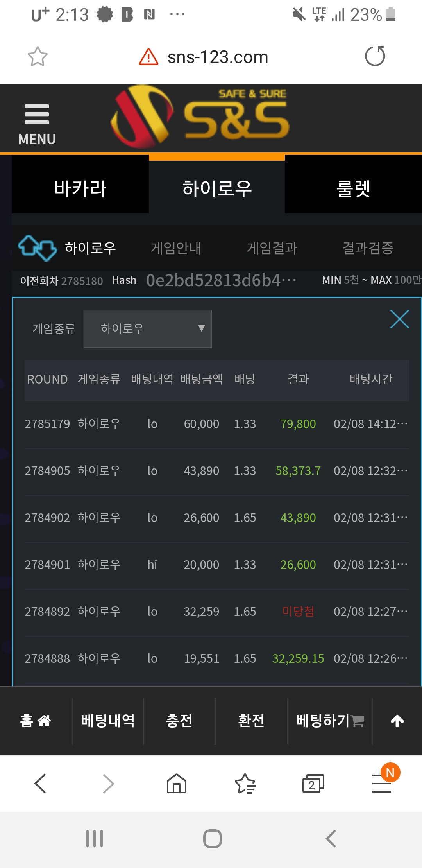Open browser tabs switcher showing 2
Screen dimensions: 422x868
coord(313,784)
